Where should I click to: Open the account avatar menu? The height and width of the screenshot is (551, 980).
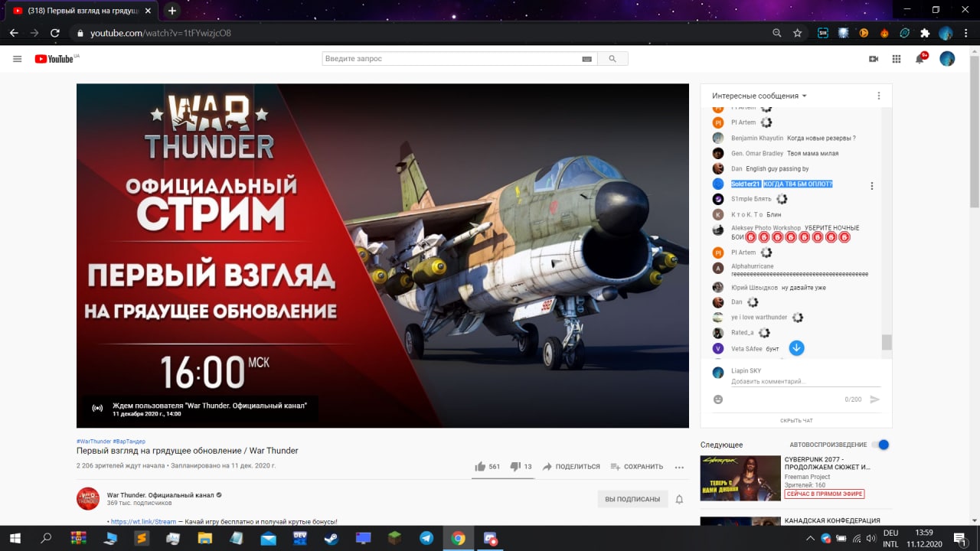pyautogui.click(x=947, y=59)
